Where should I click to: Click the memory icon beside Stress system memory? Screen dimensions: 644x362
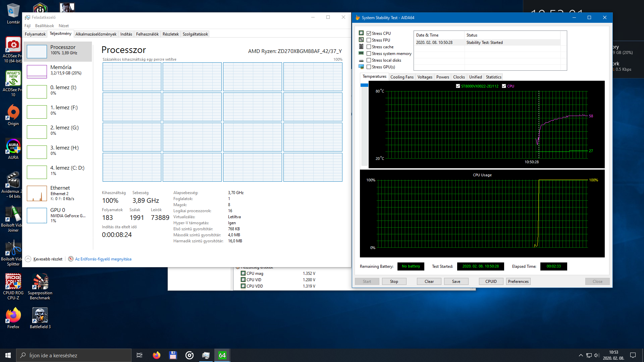(361, 53)
